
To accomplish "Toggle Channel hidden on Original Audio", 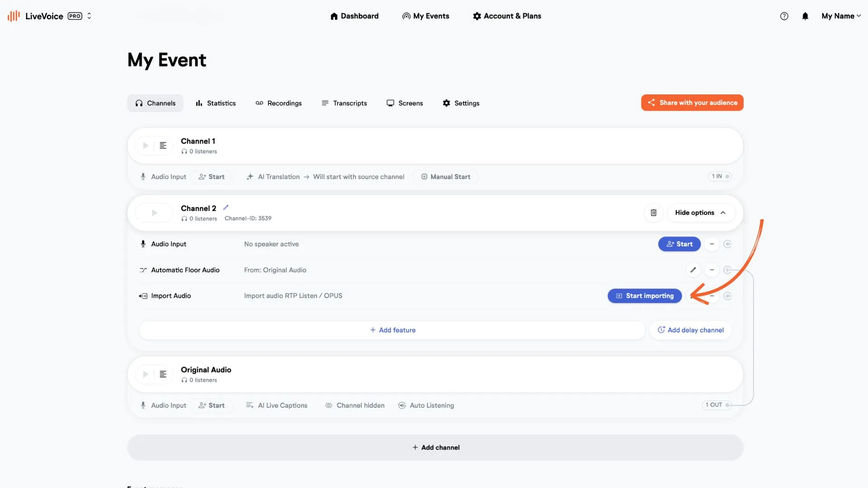I will 355,405.
